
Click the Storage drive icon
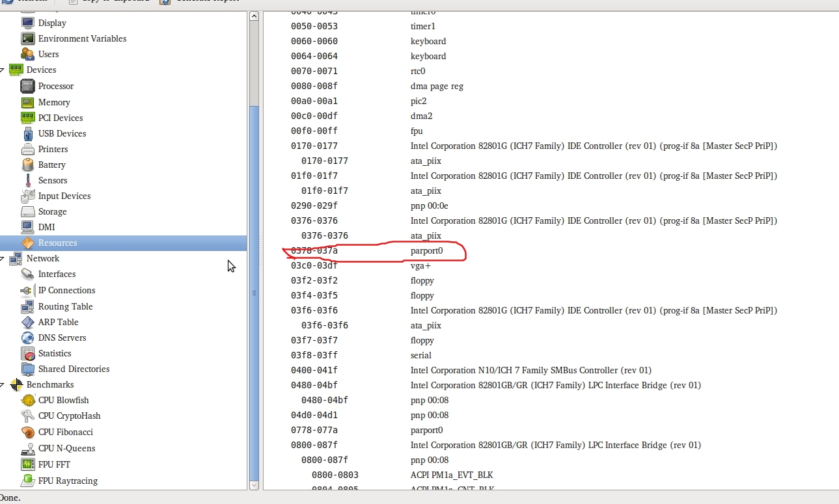click(x=27, y=211)
